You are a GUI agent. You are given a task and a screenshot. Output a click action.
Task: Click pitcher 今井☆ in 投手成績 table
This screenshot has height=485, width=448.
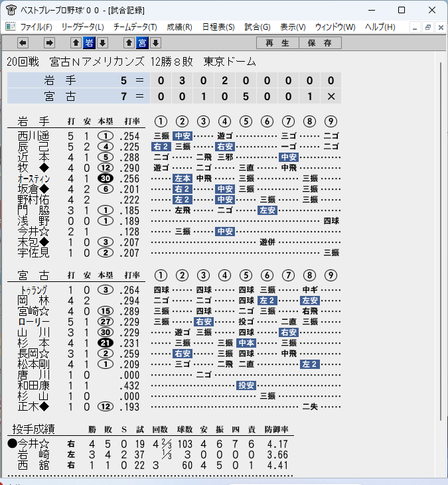[x=33, y=444]
